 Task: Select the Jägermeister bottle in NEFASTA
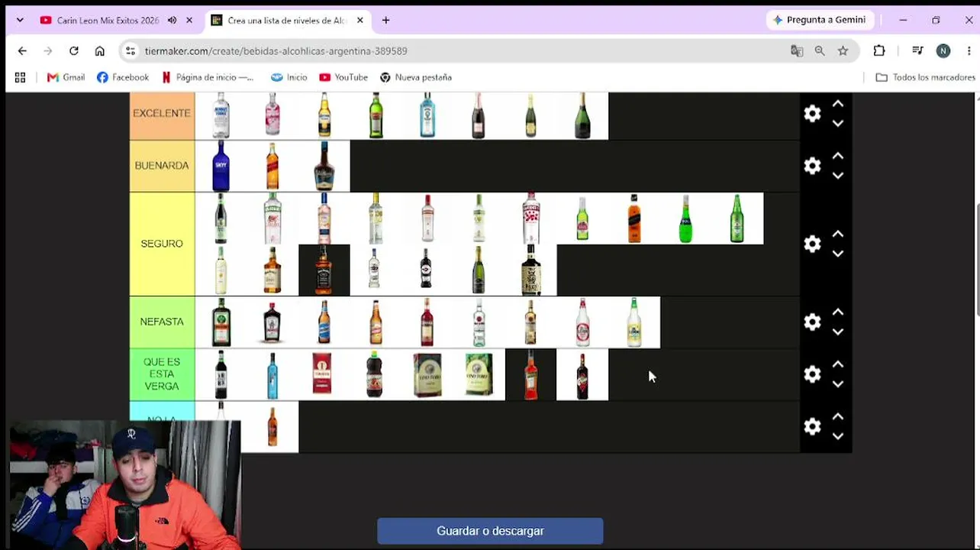click(221, 322)
